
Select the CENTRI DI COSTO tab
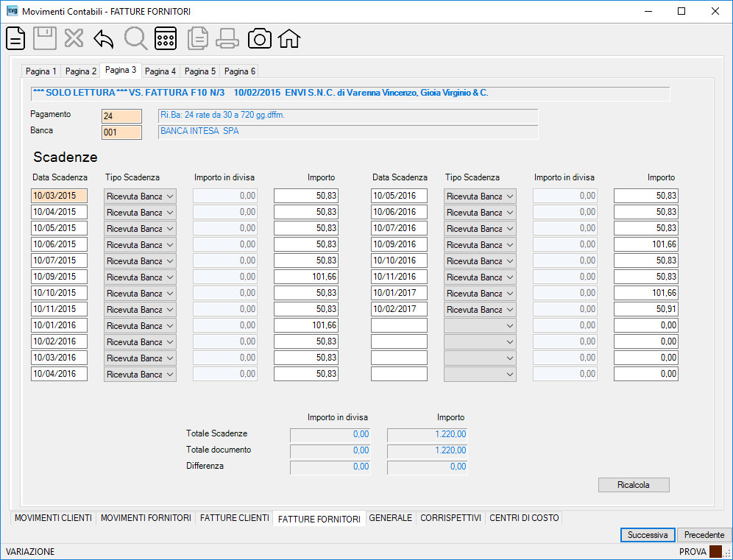pyautogui.click(x=524, y=518)
